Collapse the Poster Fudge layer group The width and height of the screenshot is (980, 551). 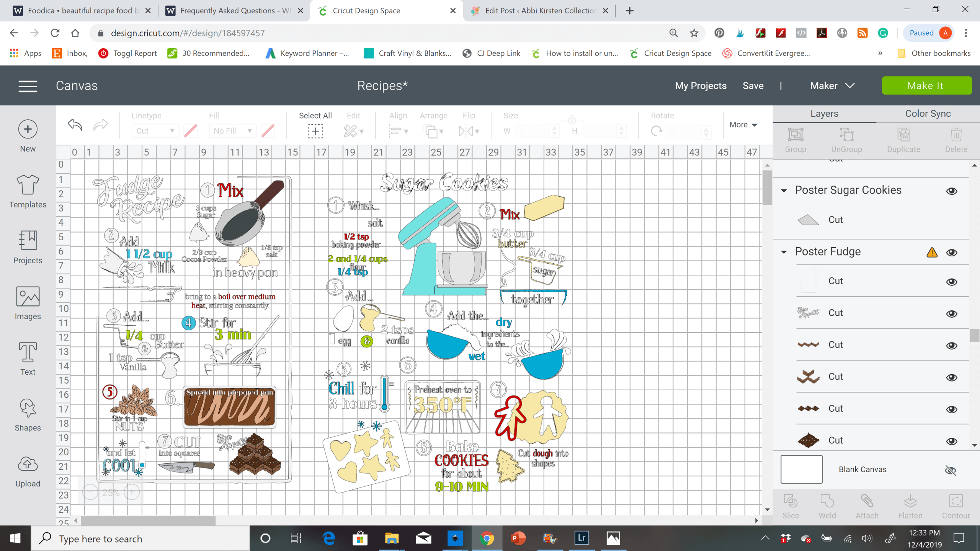pyautogui.click(x=784, y=252)
